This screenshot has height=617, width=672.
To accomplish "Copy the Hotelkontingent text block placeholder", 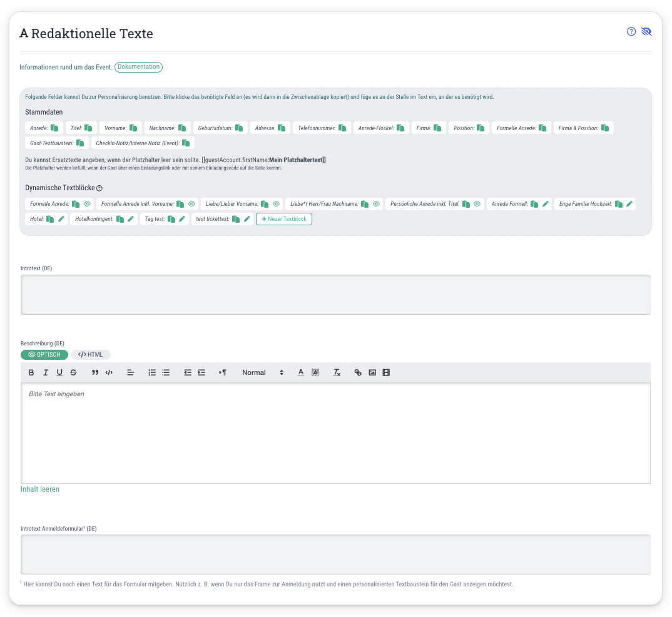I will [120, 219].
